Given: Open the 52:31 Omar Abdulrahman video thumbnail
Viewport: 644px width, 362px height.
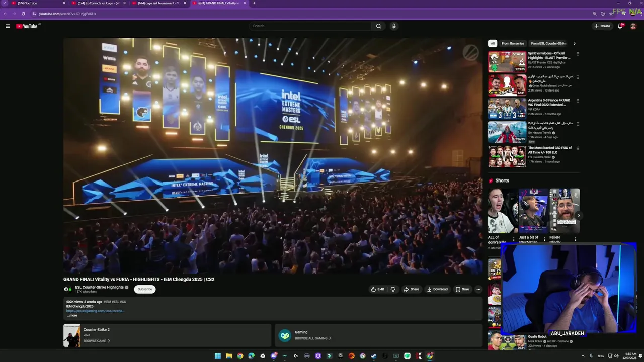Looking at the screenshot, I should [x=507, y=85].
